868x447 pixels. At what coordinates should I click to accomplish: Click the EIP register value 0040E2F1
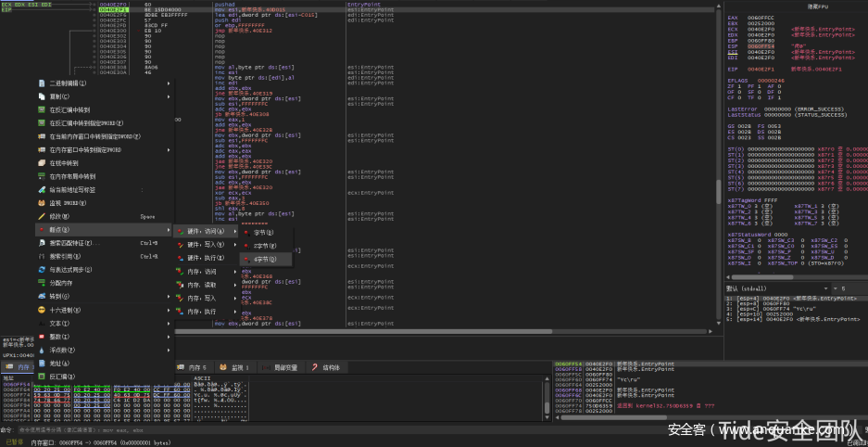pyautogui.click(x=761, y=69)
